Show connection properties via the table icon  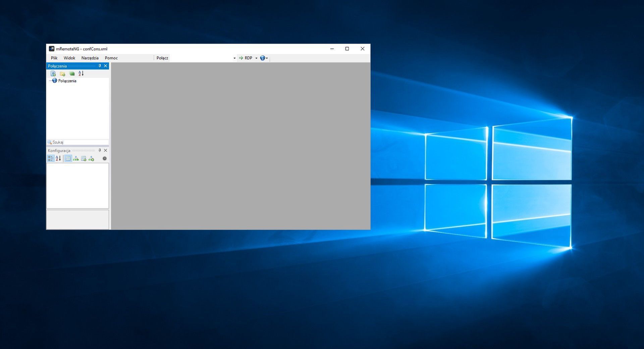click(68, 158)
